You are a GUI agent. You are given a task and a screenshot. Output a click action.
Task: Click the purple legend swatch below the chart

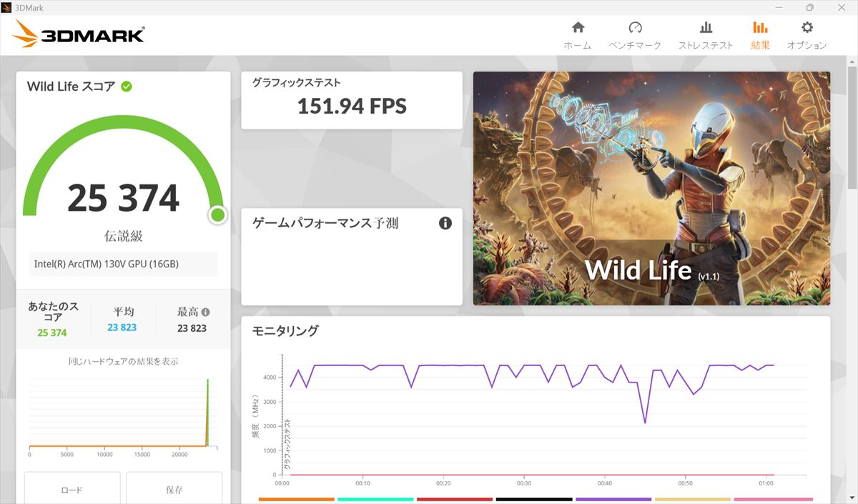tap(613, 499)
